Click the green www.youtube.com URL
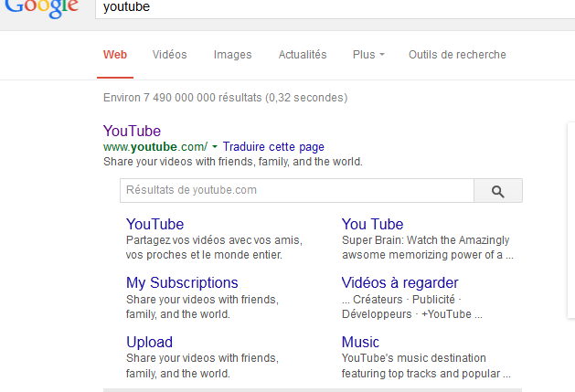The height and width of the screenshot is (392, 575). (155, 147)
